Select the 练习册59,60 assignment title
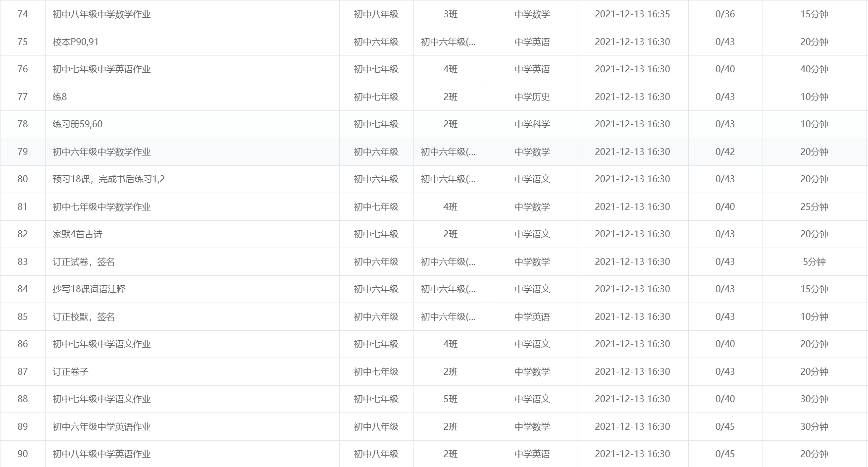This screenshot has width=868, height=467. click(x=78, y=124)
